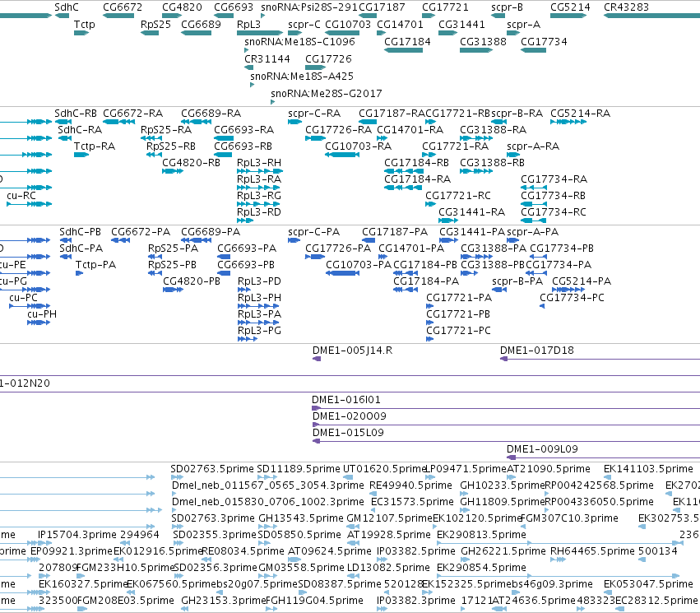The width and height of the screenshot is (700, 613).
Task: Click polypeptide cu-PH
Action: click(42, 315)
